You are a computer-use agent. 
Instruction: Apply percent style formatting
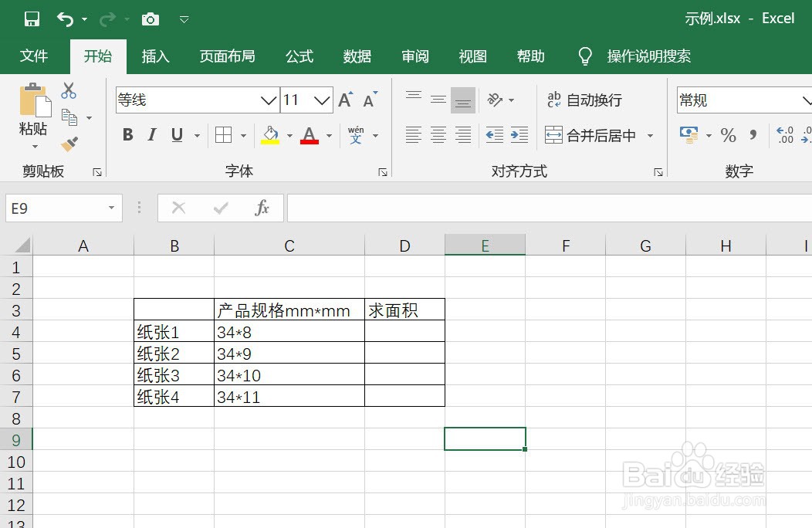click(727, 135)
